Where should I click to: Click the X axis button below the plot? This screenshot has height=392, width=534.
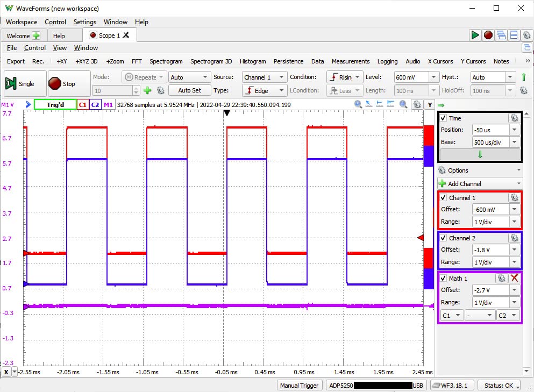(x=6, y=372)
